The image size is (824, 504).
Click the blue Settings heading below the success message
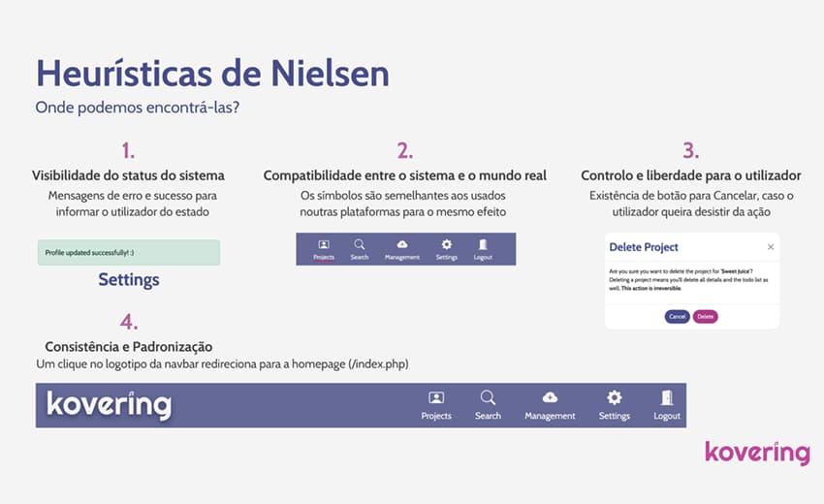pyautogui.click(x=129, y=279)
